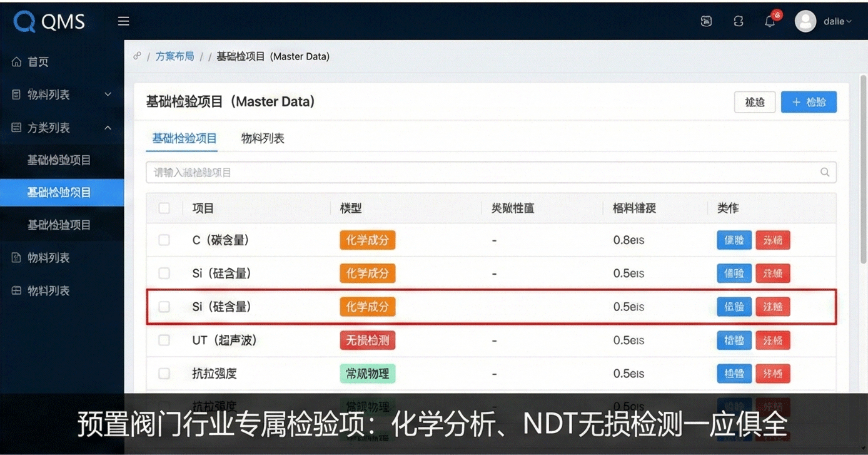The width and height of the screenshot is (868, 455).
Task: Collapse the sidebar via hamburger icon
Action: tap(123, 21)
